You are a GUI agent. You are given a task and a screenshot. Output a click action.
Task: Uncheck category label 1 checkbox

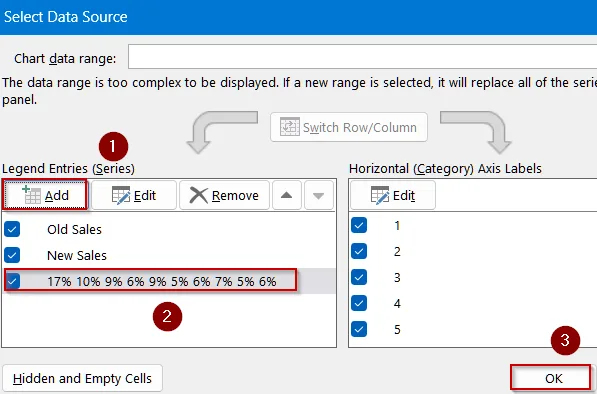pos(359,225)
